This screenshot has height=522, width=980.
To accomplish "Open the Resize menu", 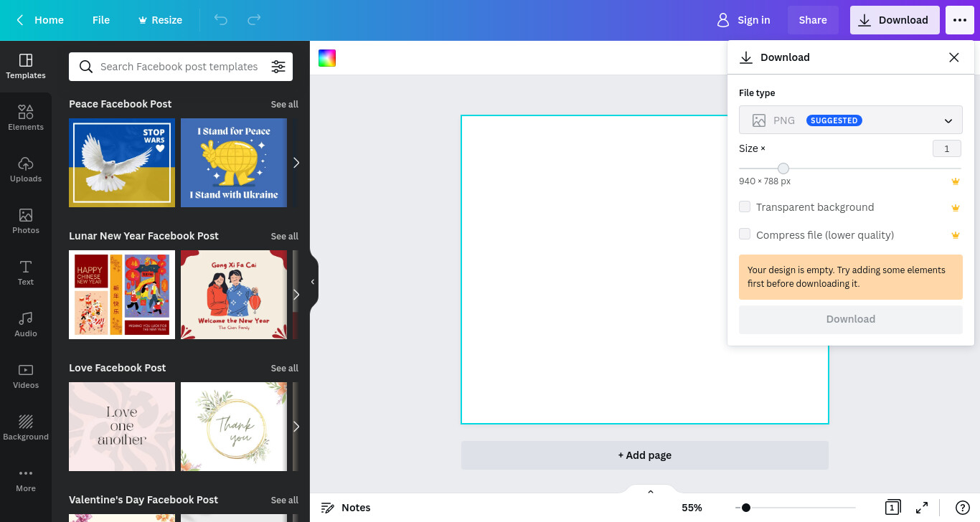I will coord(160,20).
